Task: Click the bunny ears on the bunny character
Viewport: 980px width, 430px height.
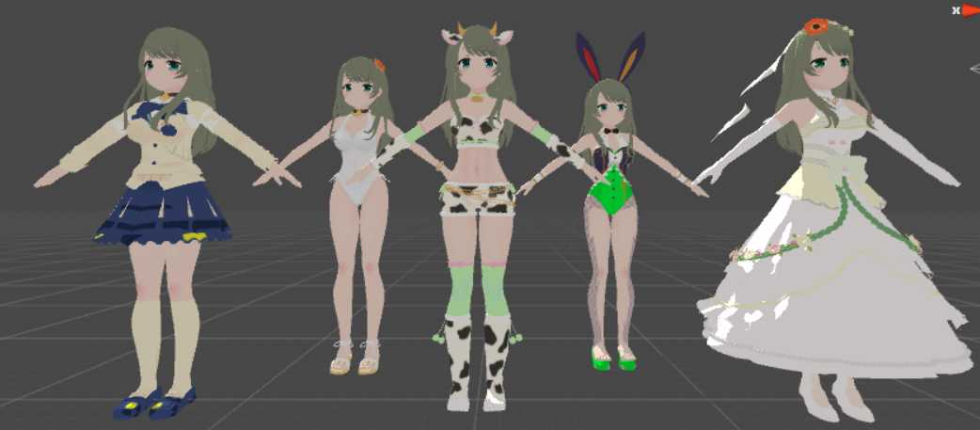Action: pyautogui.click(x=611, y=56)
